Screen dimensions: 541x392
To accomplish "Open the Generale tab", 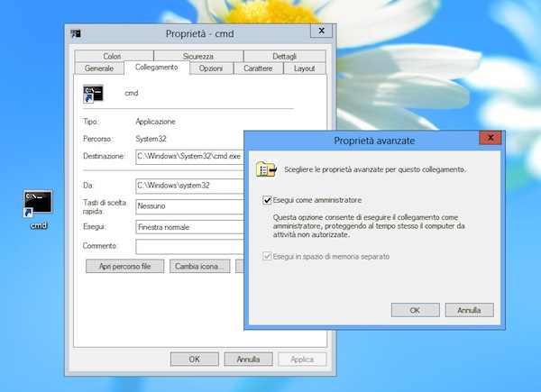I will pos(99,68).
